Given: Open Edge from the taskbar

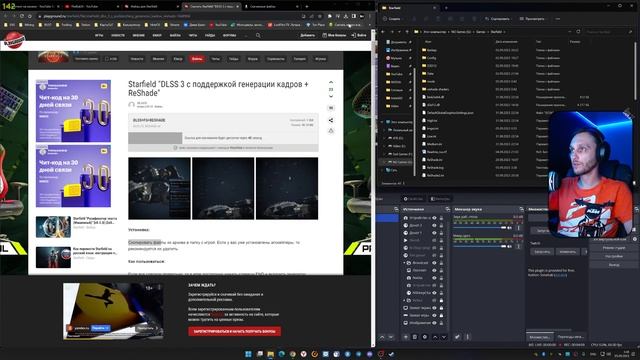Looking at the screenshot, I should point(282,354).
